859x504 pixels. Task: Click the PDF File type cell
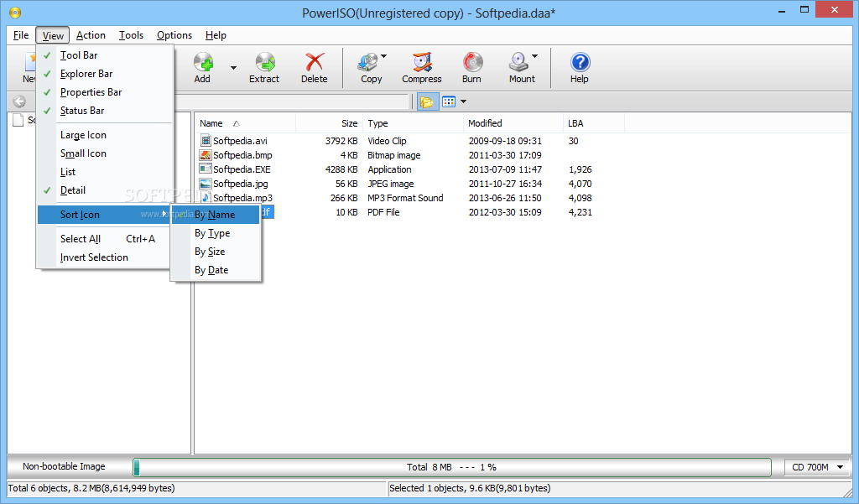tap(383, 212)
